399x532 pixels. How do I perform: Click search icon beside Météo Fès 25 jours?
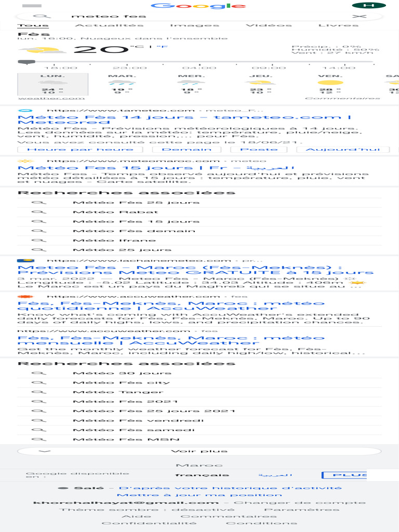(x=38, y=203)
